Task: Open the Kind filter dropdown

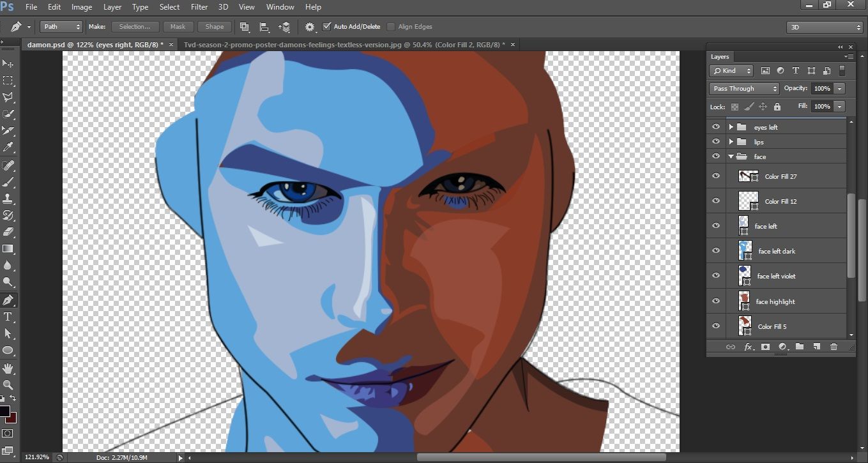Action: [x=732, y=71]
